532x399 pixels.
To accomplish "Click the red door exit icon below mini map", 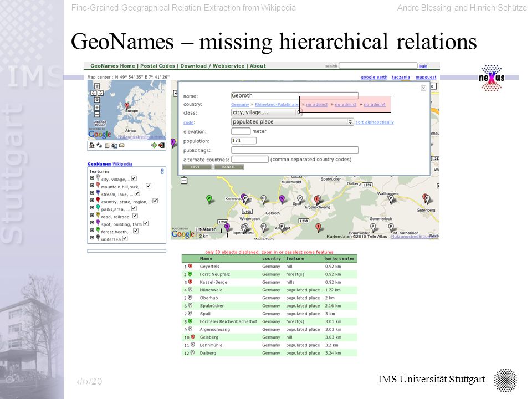I will (161, 145).
